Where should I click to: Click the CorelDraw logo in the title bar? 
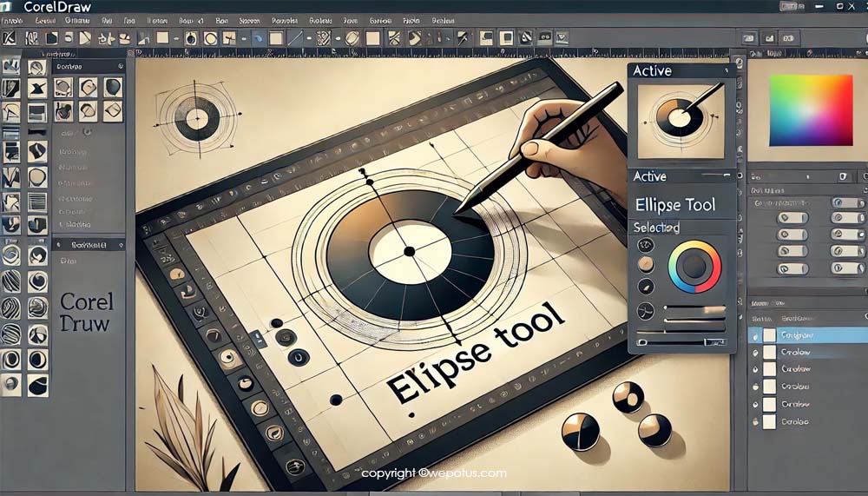[7, 7]
